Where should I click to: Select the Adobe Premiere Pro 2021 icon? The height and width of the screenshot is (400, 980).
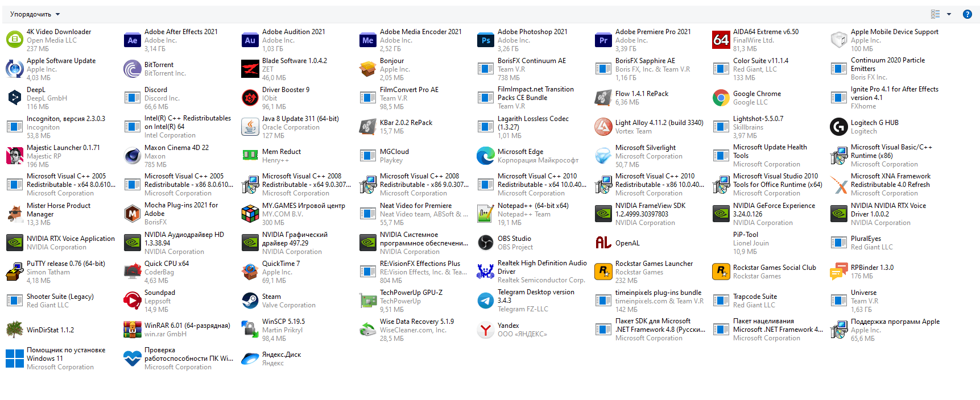point(603,40)
